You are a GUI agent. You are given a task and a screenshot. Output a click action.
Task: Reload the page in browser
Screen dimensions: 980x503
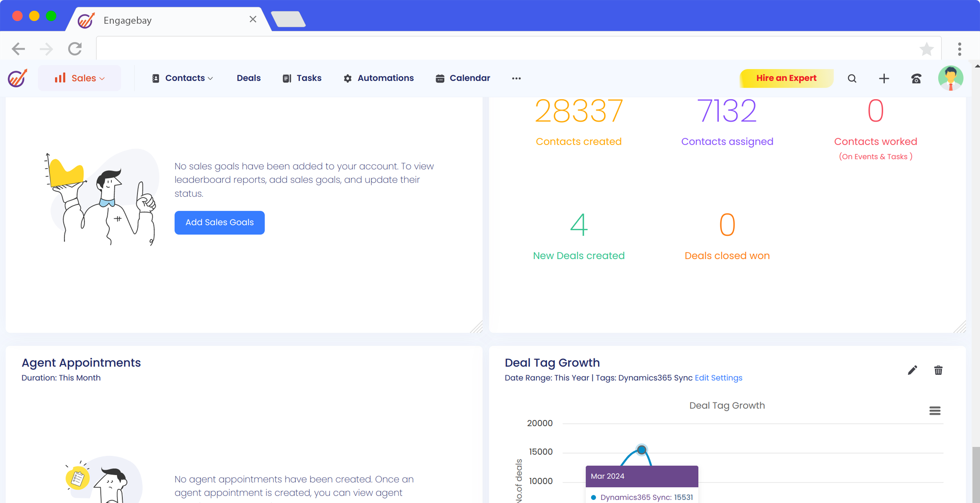pyautogui.click(x=75, y=49)
